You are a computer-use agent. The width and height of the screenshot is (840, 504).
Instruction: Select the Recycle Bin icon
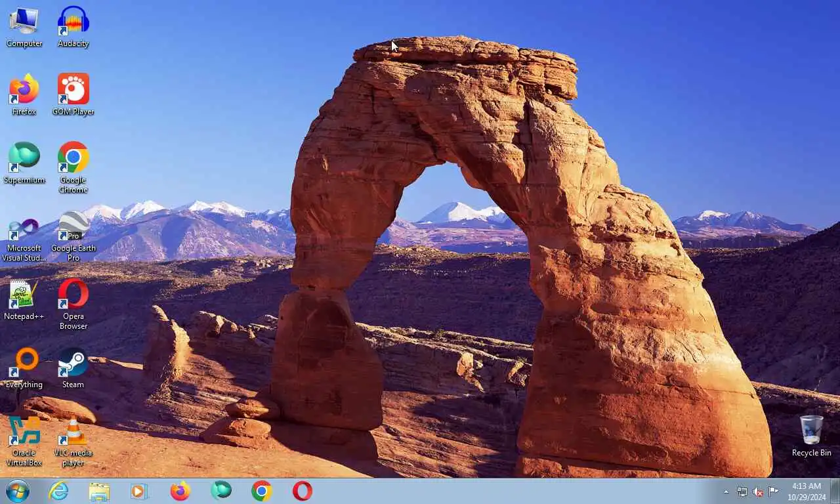[811, 436]
